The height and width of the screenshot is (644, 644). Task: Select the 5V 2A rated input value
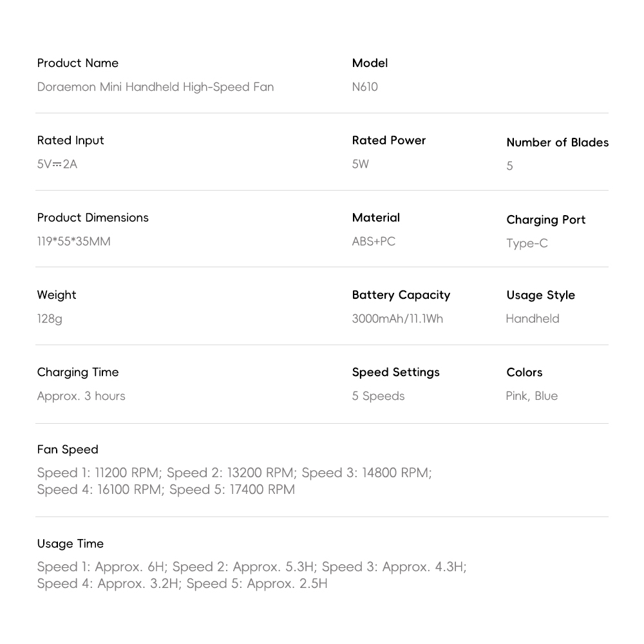[x=57, y=164]
